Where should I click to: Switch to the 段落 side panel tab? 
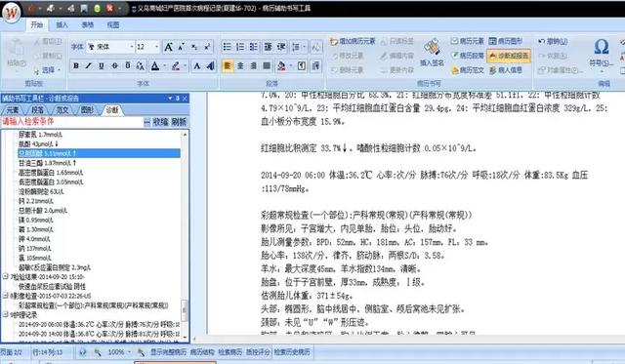point(37,110)
